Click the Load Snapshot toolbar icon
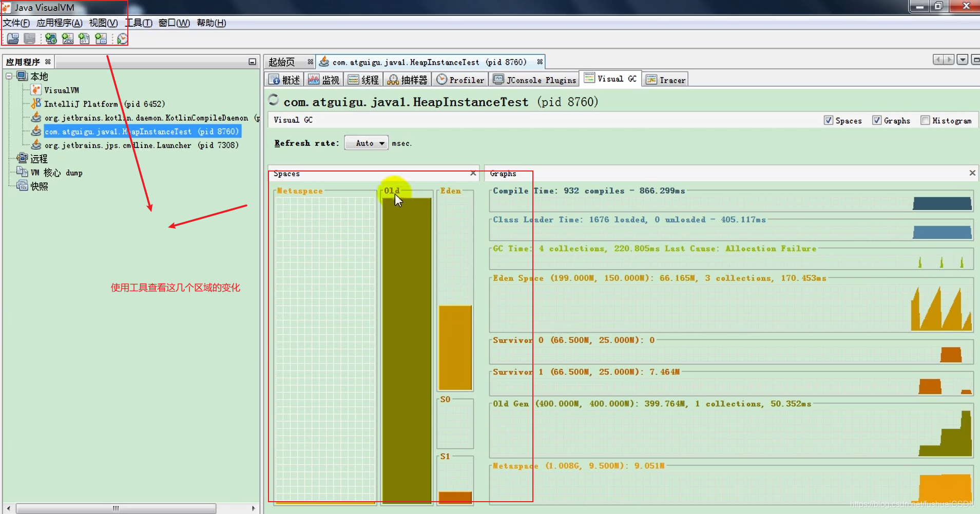Screen dimensions: 980x514 tap(13, 39)
